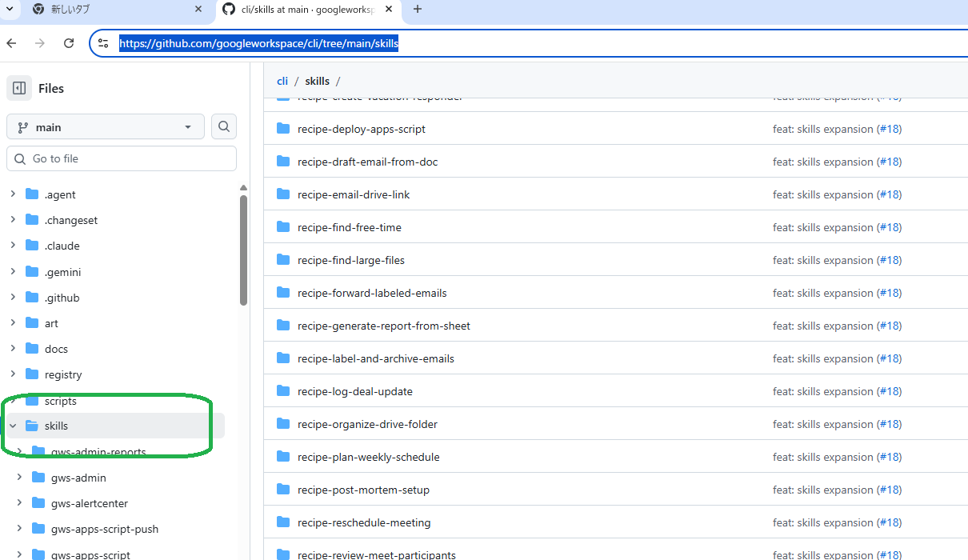Open the tab search chevron button

point(10,10)
